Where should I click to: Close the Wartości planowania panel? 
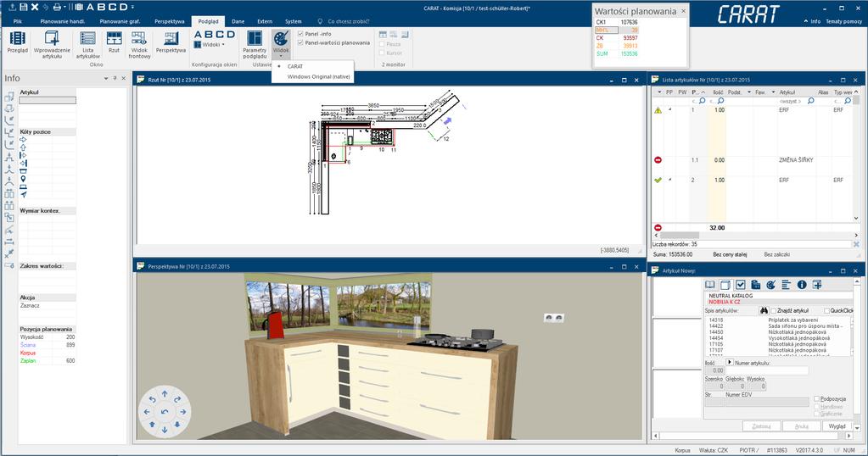683,10
